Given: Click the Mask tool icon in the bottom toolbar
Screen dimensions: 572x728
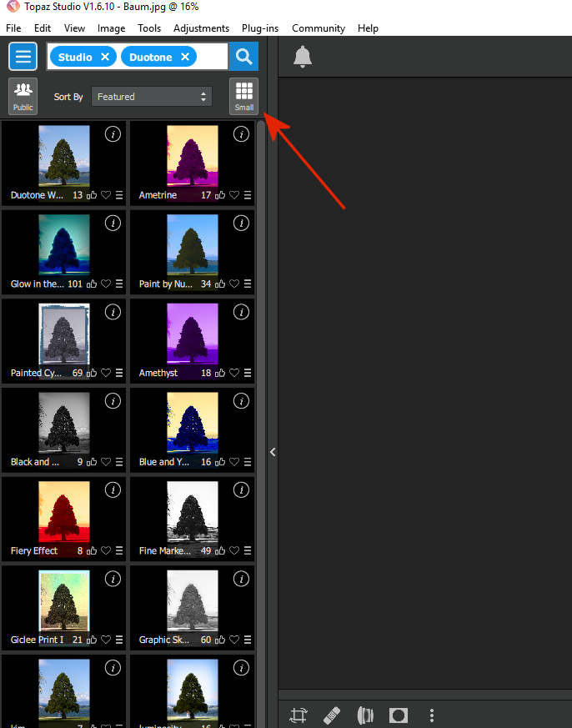Looking at the screenshot, I should point(399,715).
